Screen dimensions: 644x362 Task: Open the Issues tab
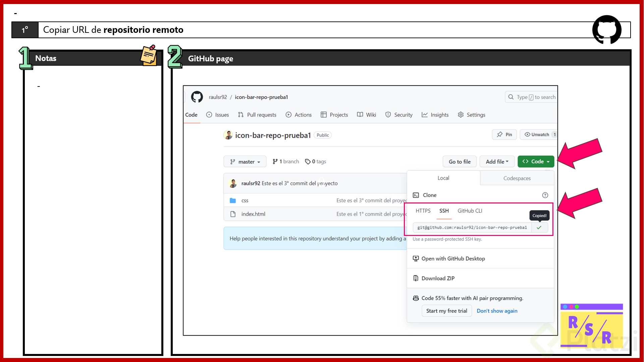pyautogui.click(x=217, y=115)
